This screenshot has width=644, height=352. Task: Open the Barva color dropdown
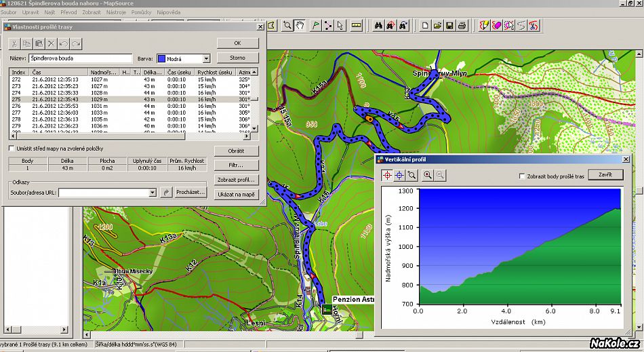(206, 59)
